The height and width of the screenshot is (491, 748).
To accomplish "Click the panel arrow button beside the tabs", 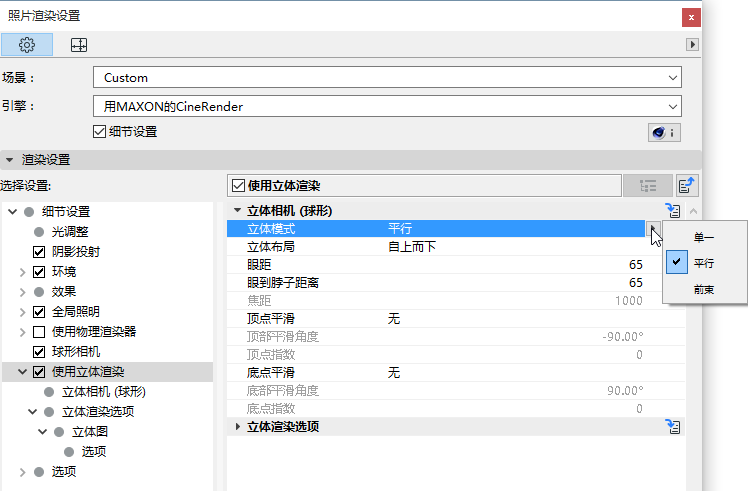I will click(692, 44).
